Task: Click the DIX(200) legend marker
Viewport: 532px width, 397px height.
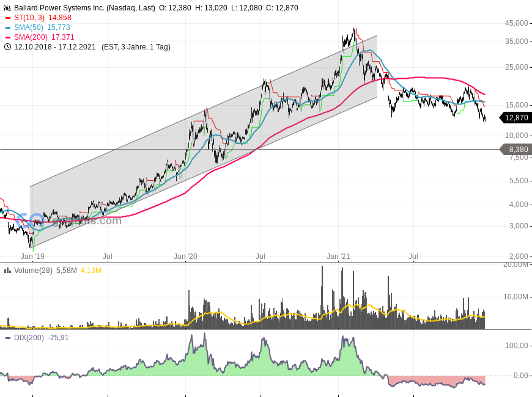Action: click(x=8, y=338)
